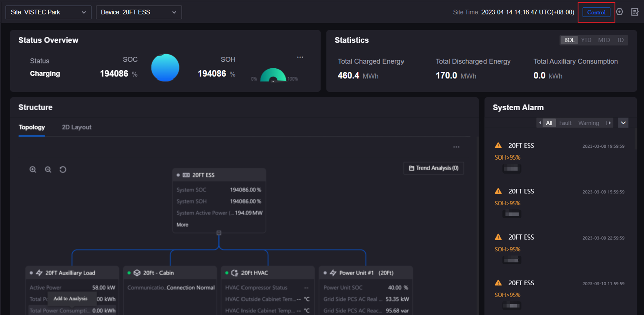The height and width of the screenshot is (315, 644).
Task: Click the 20Ft - Cabin cube icon
Action: pyautogui.click(x=137, y=273)
